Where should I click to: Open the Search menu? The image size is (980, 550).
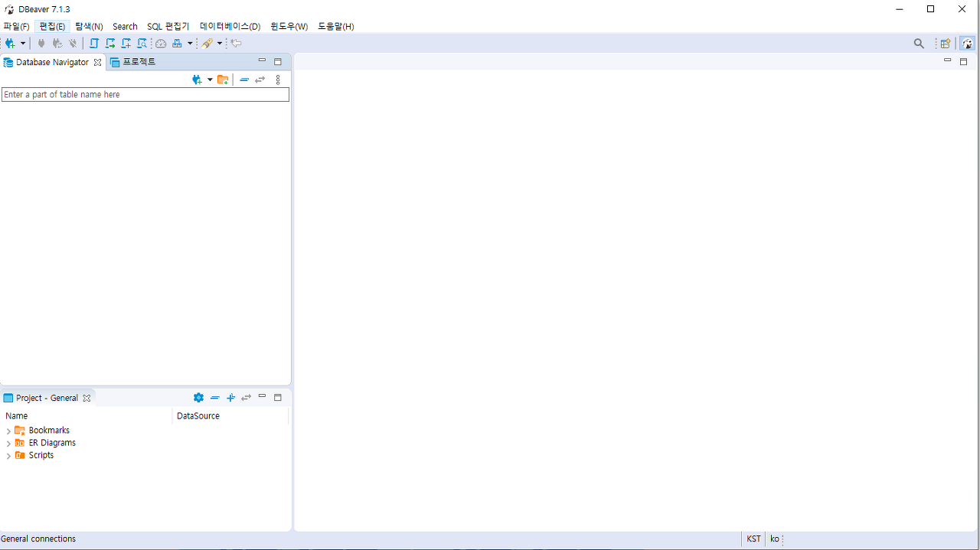point(125,26)
